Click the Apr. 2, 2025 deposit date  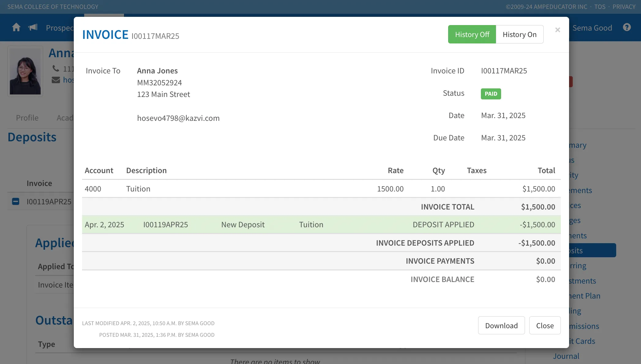coord(104,225)
